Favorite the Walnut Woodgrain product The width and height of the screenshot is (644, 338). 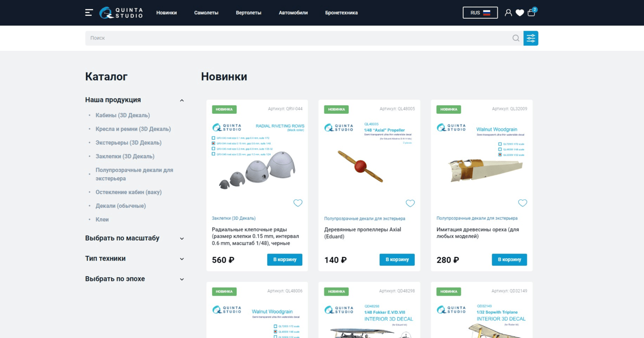point(522,203)
